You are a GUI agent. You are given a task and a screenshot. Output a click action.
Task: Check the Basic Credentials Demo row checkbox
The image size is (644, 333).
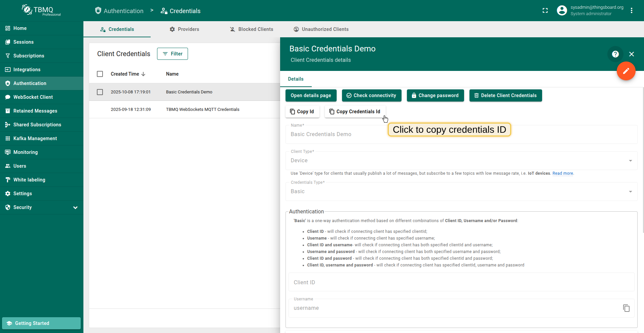point(100,92)
